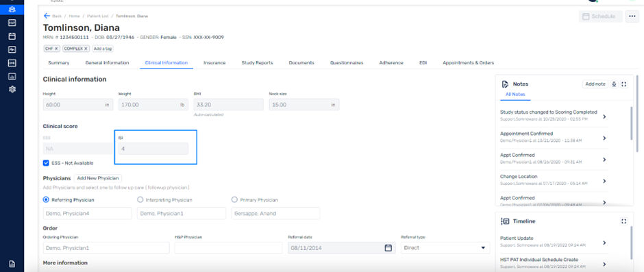Screen dimensions: 644x272
Task: Click the auto-calculated BMI field
Action: [228, 105]
